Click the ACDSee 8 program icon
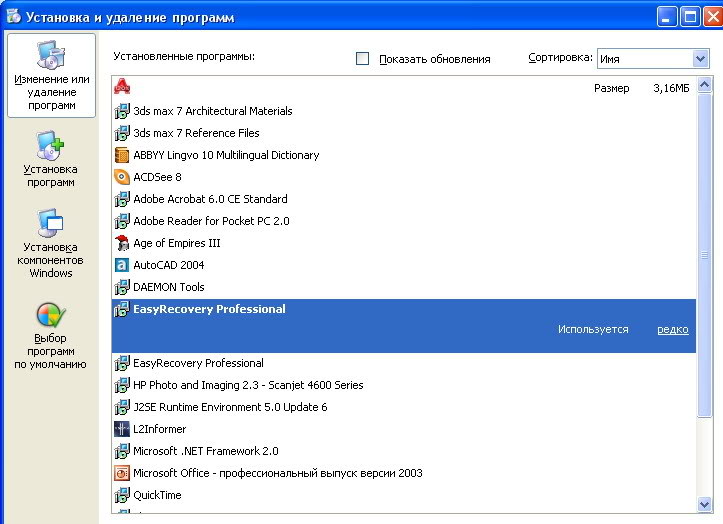723x524 pixels. [x=122, y=177]
